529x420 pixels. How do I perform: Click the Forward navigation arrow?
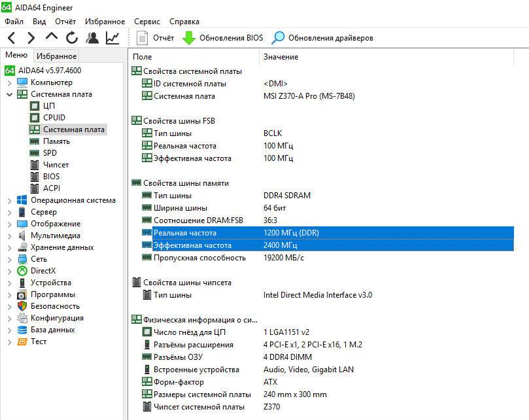click(31, 38)
